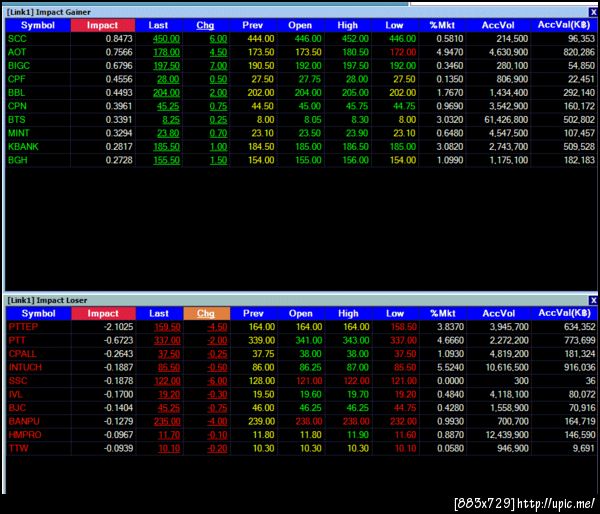Click PTTEP impact value -2.1025

[x=119, y=327]
